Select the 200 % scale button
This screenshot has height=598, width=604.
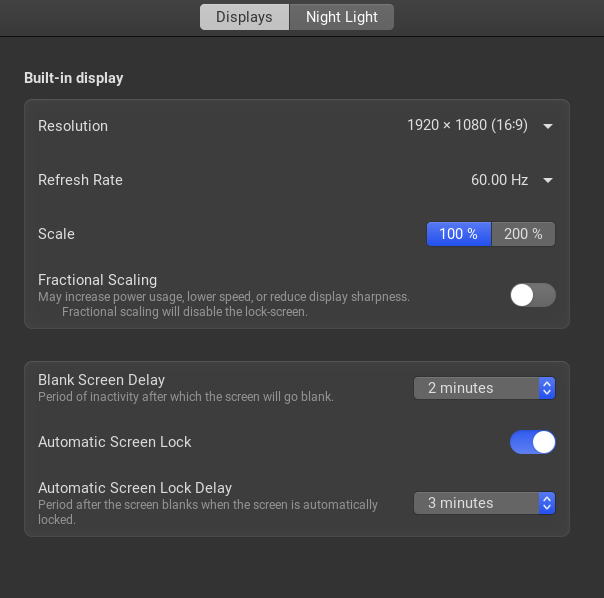pyautogui.click(x=523, y=234)
